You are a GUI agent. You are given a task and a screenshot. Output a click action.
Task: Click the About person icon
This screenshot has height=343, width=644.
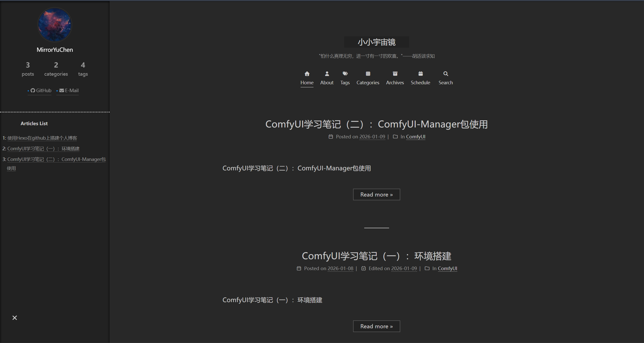tap(327, 74)
